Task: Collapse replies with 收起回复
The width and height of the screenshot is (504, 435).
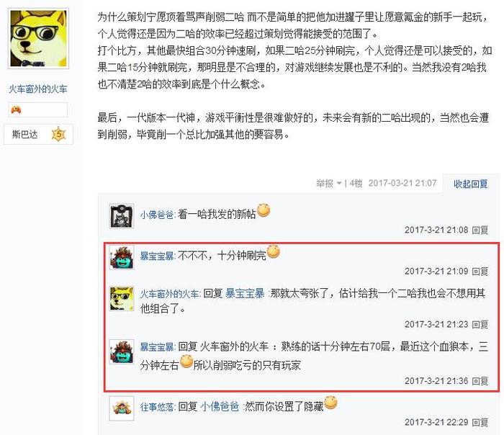Action: click(x=471, y=184)
